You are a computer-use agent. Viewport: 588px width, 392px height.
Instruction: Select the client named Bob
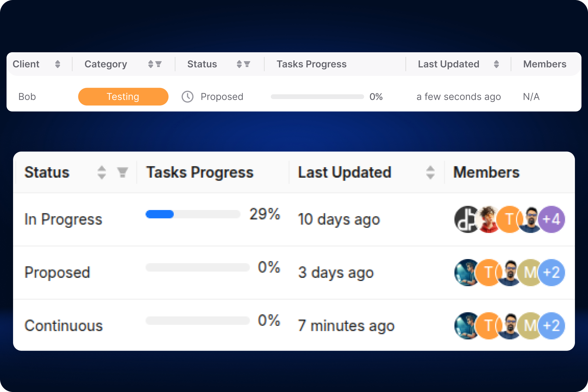[x=27, y=96]
